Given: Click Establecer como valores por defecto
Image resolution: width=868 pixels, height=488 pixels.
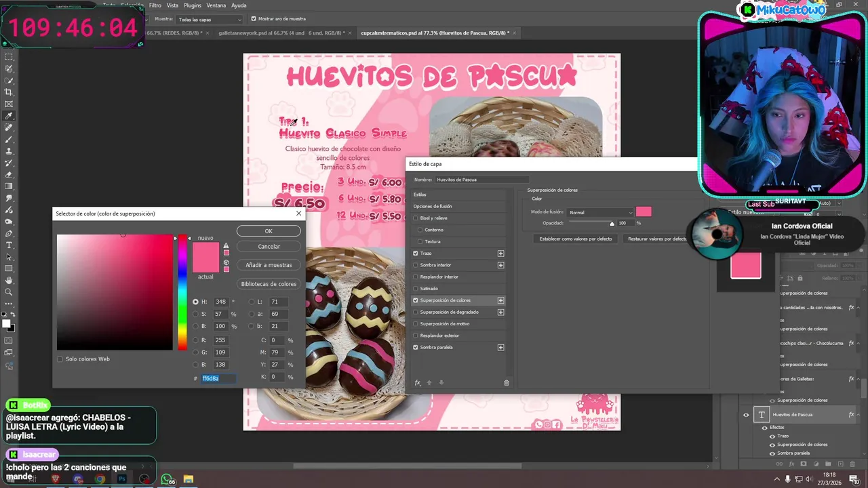Looking at the screenshot, I should tap(576, 239).
